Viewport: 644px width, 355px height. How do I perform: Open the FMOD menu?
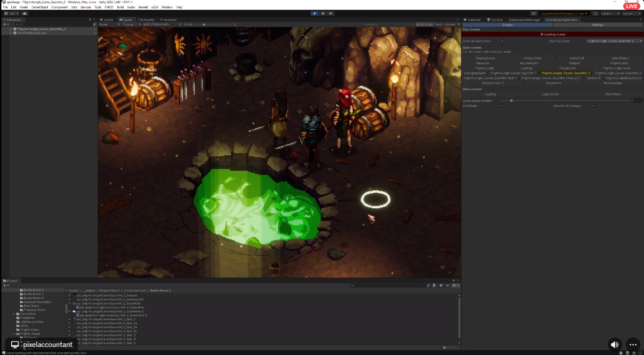click(109, 7)
